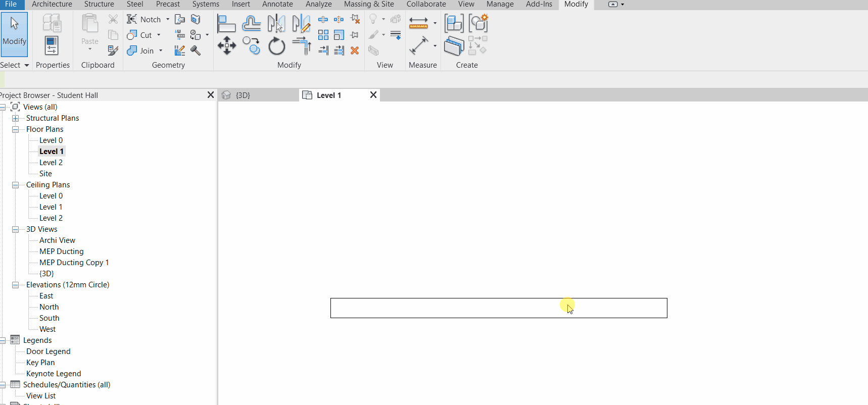The width and height of the screenshot is (868, 405).
Task: Click the Trim/Extend Multiple Elements icon
Action: (339, 50)
